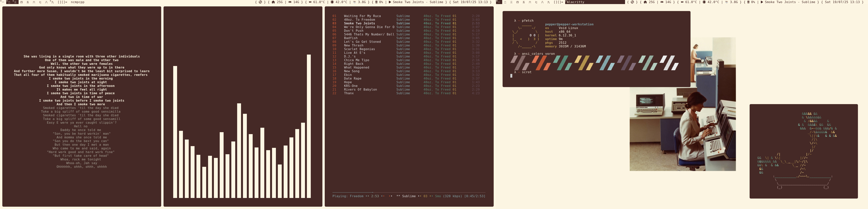Switch to tag 一 in the ncmpcpp-titled bar
The width and height of the screenshot is (868, 209).
[3, 2]
